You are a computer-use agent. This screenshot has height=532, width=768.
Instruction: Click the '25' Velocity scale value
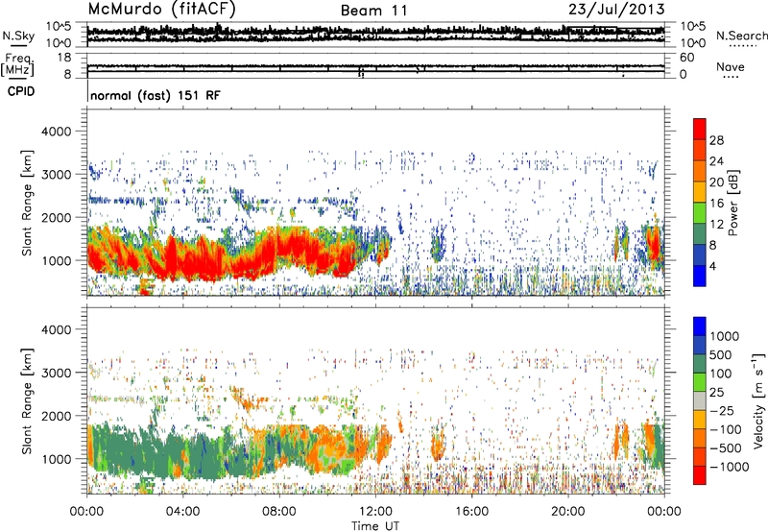716,392
